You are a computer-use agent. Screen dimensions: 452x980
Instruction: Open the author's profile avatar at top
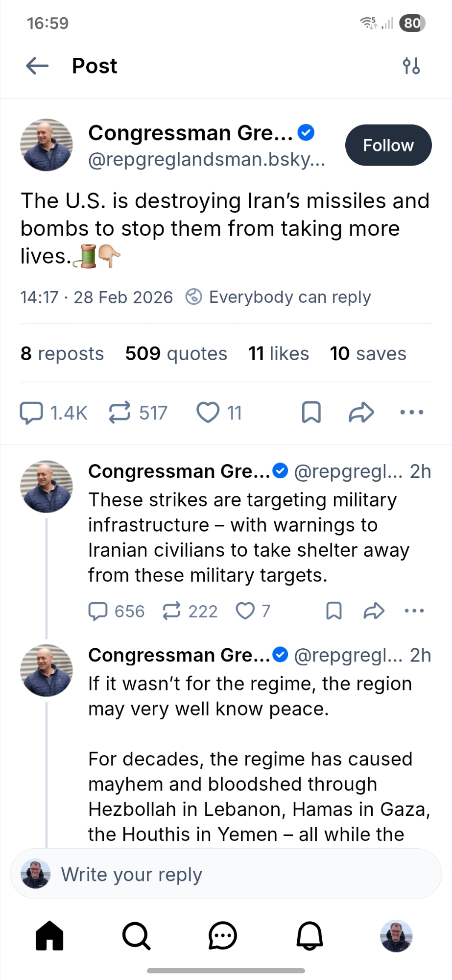[x=47, y=145]
